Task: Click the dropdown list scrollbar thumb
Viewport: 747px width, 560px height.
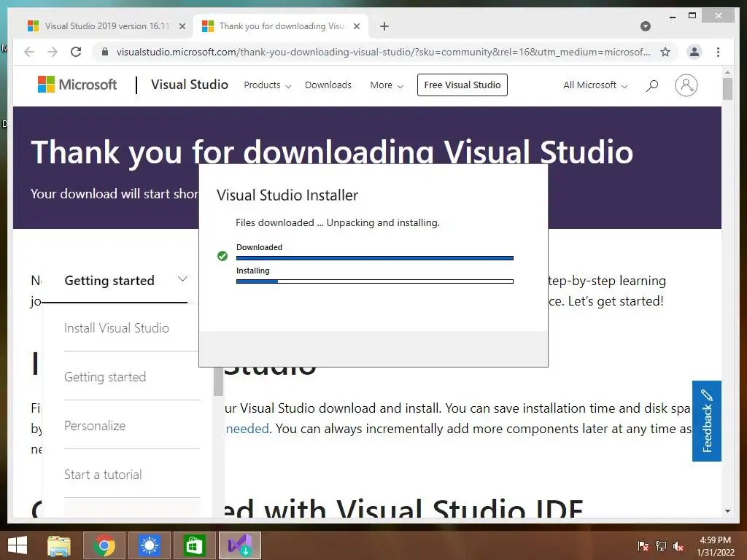Action: [219, 381]
